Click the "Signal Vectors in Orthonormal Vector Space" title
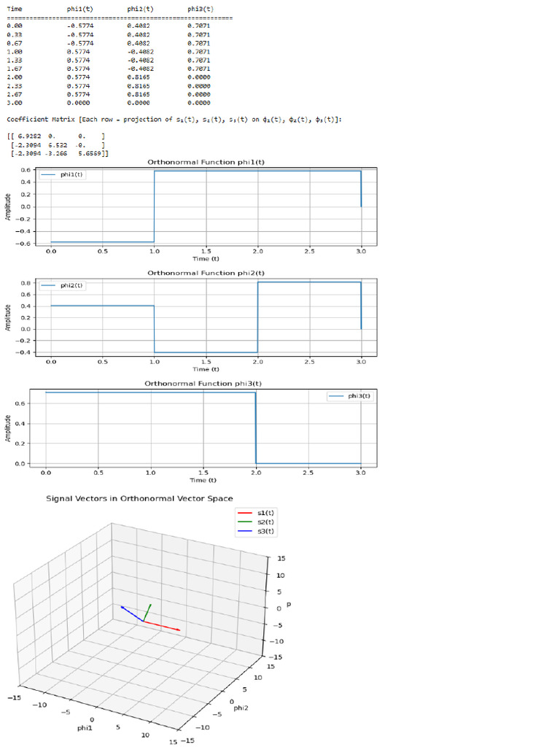The image size is (560, 747). (x=139, y=498)
